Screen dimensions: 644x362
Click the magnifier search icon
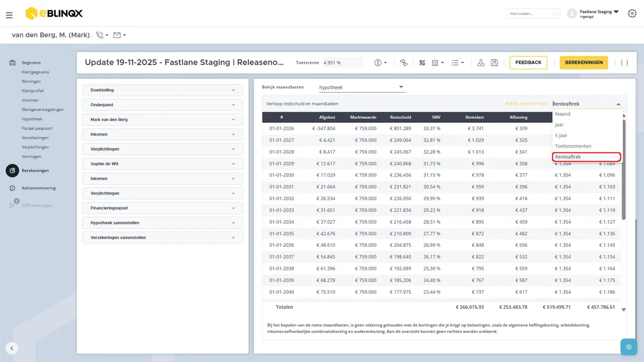point(555,13)
